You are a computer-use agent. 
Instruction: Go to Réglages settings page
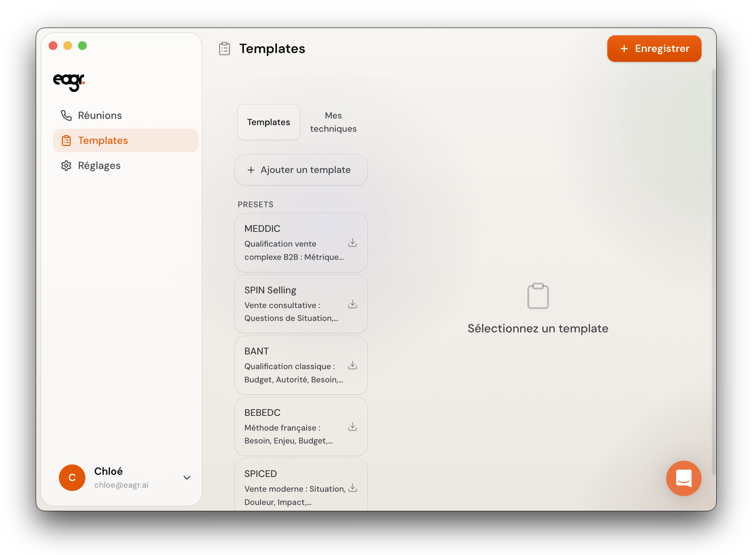point(99,166)
